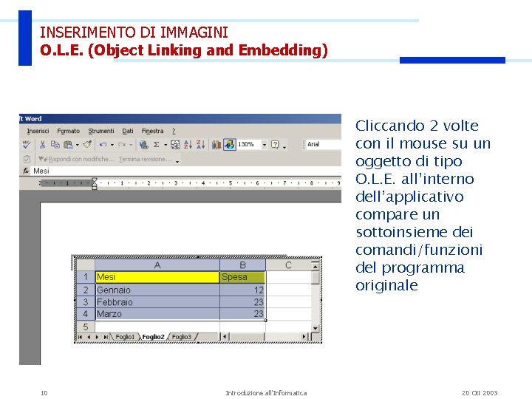
Task: Click the euro currency conversion icon
Action: [175, 145]
